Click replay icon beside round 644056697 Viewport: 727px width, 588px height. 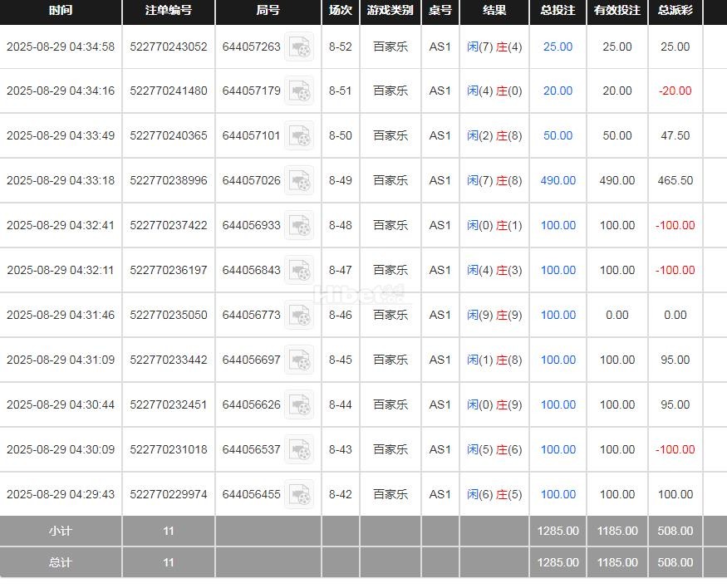pyautogui.click(x=300, y=360)
